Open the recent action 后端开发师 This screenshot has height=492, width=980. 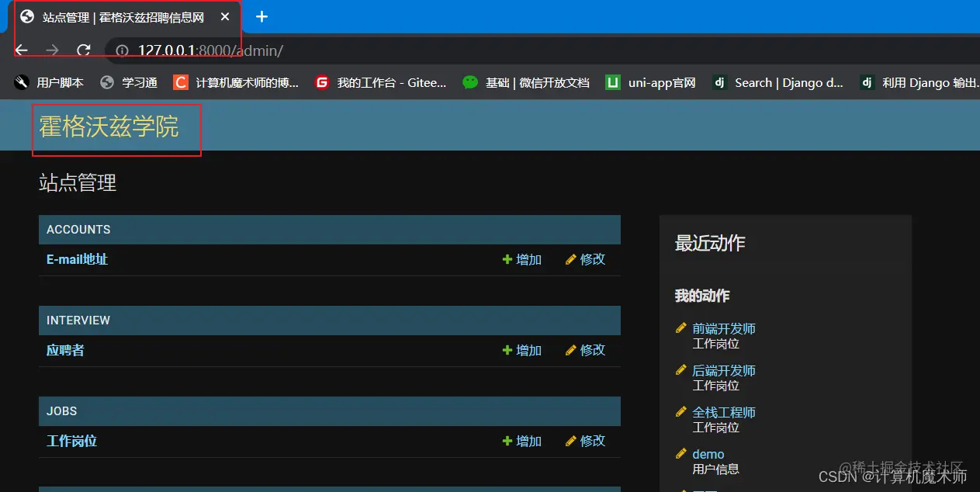point(724,371)
